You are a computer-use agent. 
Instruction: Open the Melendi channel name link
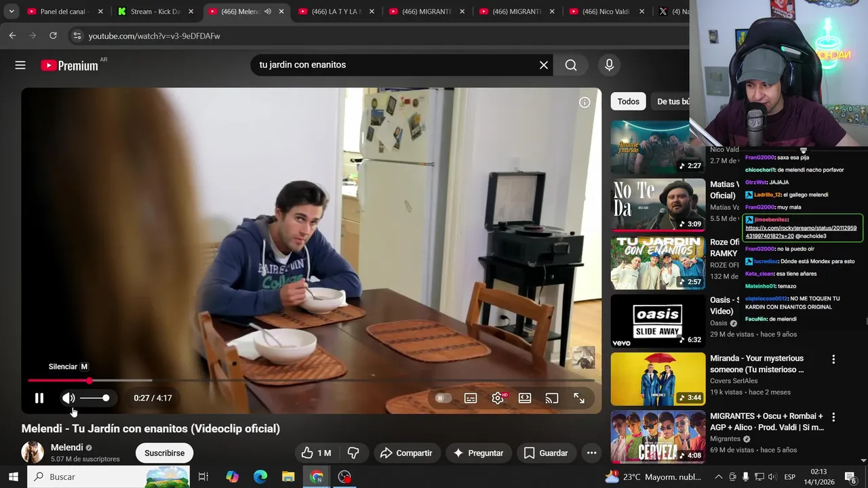[66, 447]
